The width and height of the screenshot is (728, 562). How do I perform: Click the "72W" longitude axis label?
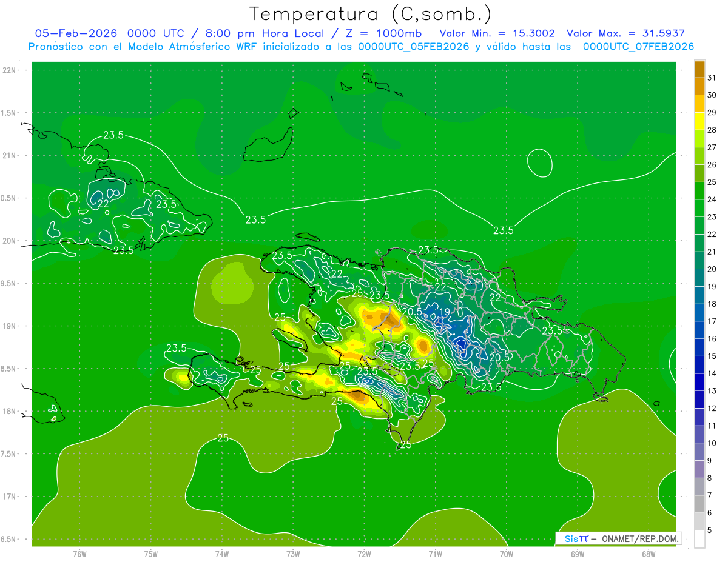pyautogui.click(x=364, y=554)
